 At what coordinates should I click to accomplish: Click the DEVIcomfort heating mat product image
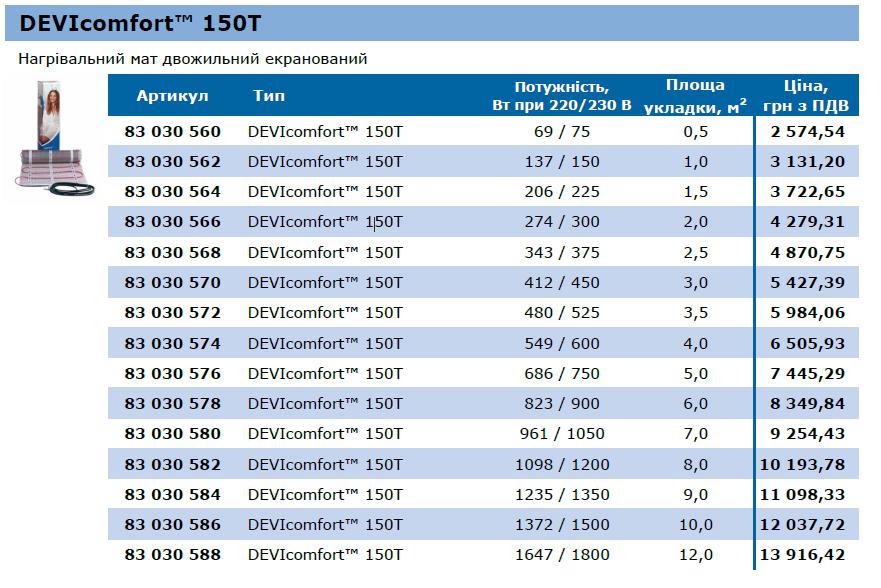(x=55, y=139)
